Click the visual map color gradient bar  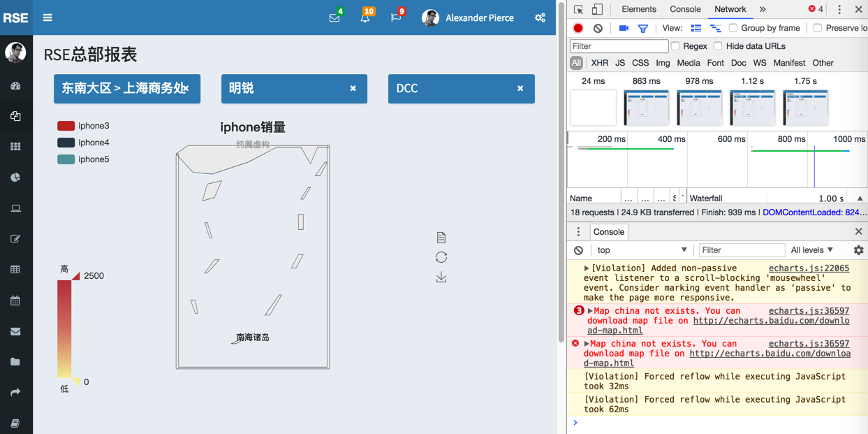coord(64,328)
